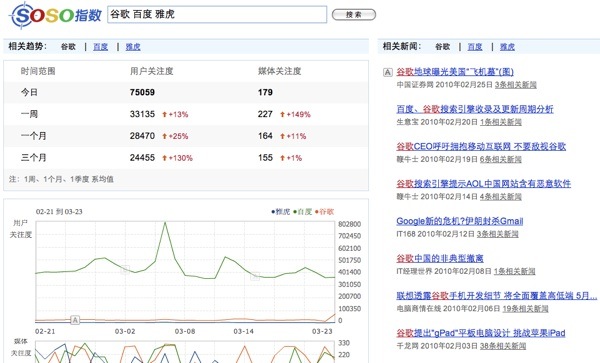The height and width of the screenshot is (363, 600).
Task: Open news 谷歌中国的非典型撤离
Action: (440, 258)
